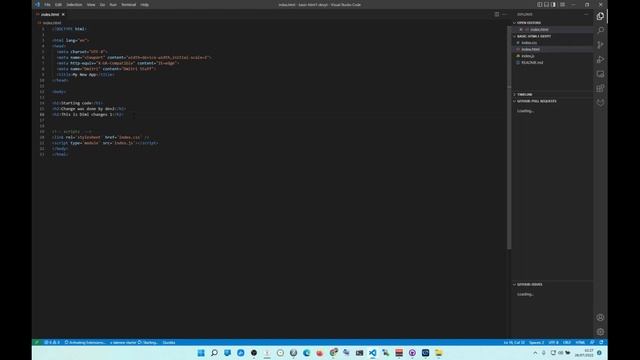Screen dimensions: 640x360
Task: Open the Help menu
Action: (x=144, y=4)
